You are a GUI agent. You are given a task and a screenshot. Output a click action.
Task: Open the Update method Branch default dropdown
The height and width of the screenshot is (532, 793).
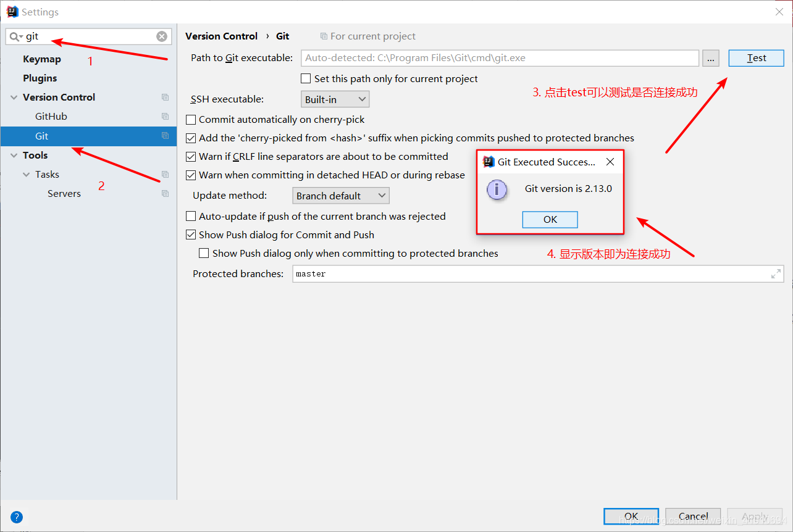(341, 196)
